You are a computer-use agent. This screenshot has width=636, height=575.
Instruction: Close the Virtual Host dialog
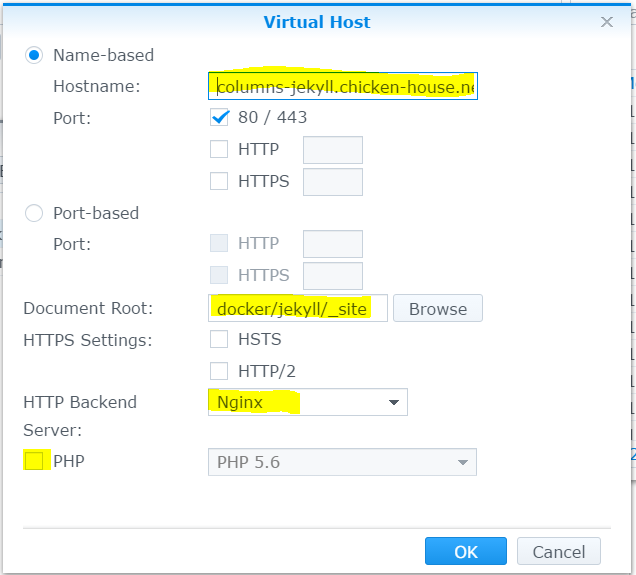[607, 21]
